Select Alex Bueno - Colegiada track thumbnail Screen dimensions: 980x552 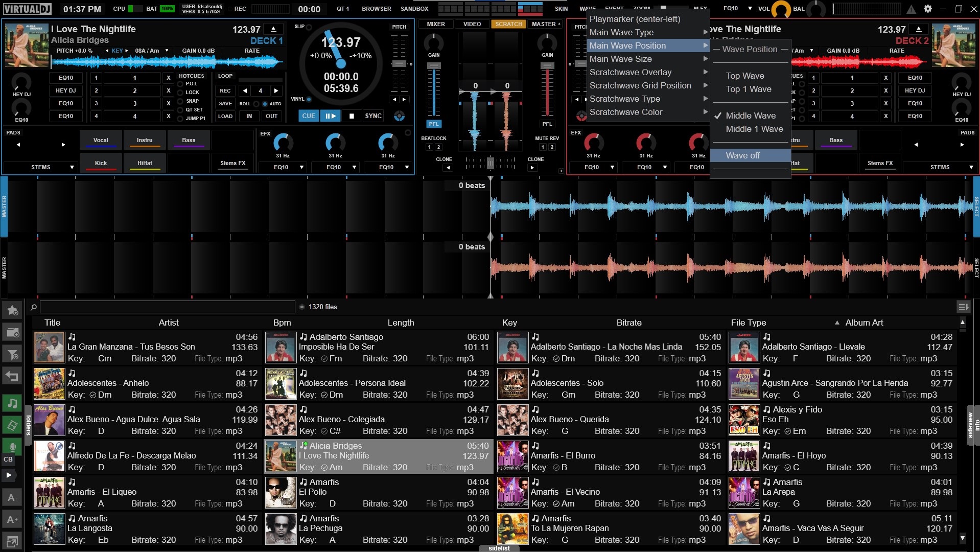coord(281,420)
